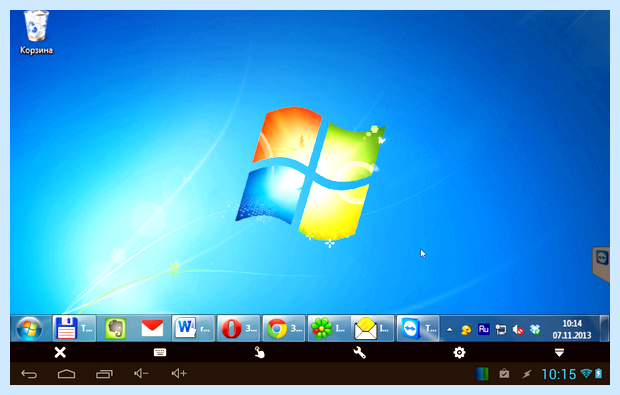Image resolution: width=620 pixels, height=395 pixels.
Task: Open the Windows Start menu orb
Action: coord(29,329)
